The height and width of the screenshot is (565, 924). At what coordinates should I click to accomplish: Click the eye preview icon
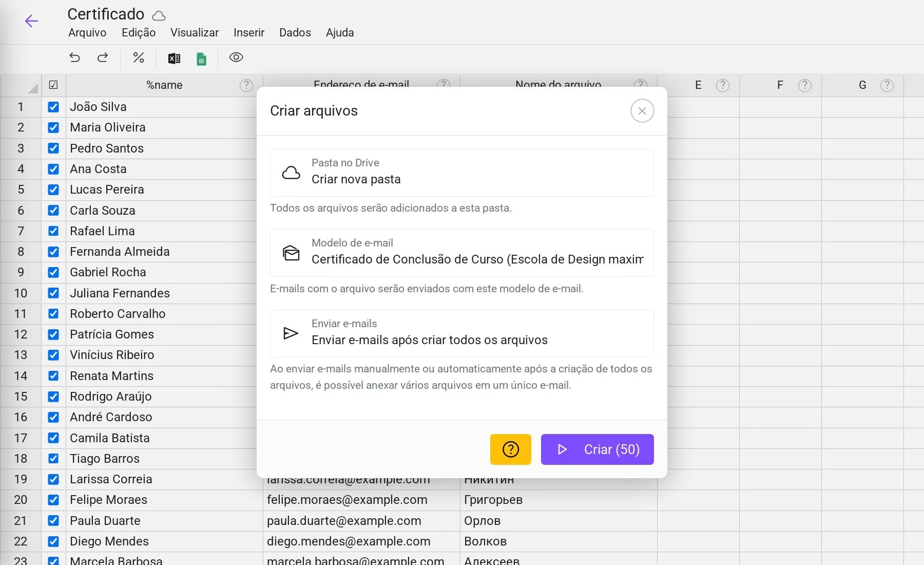236,57
